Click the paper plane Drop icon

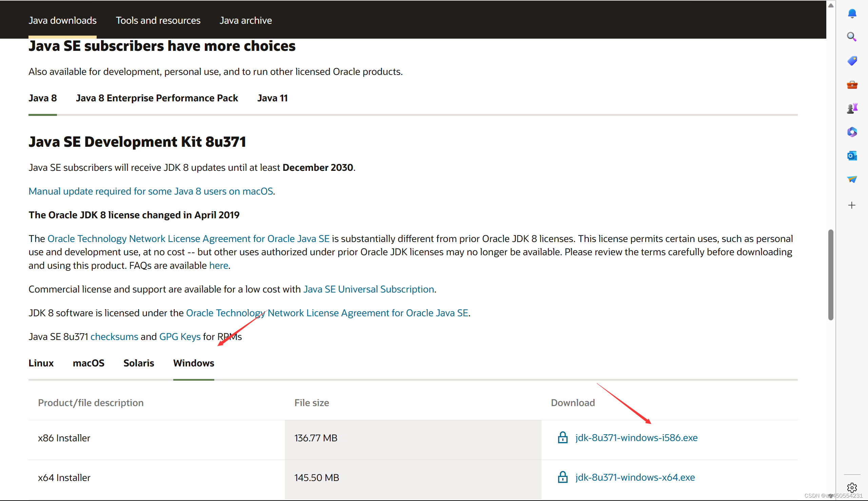tap(852, 179)
